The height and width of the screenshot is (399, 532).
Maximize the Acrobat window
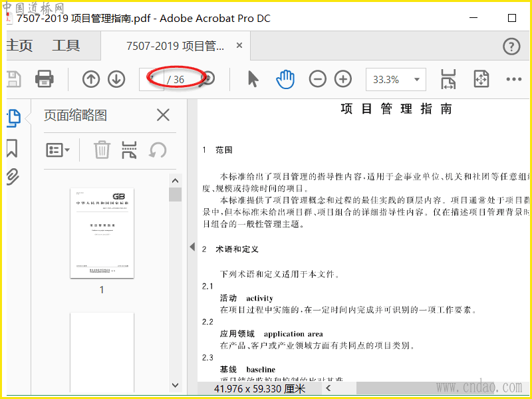tap(512, 18)
